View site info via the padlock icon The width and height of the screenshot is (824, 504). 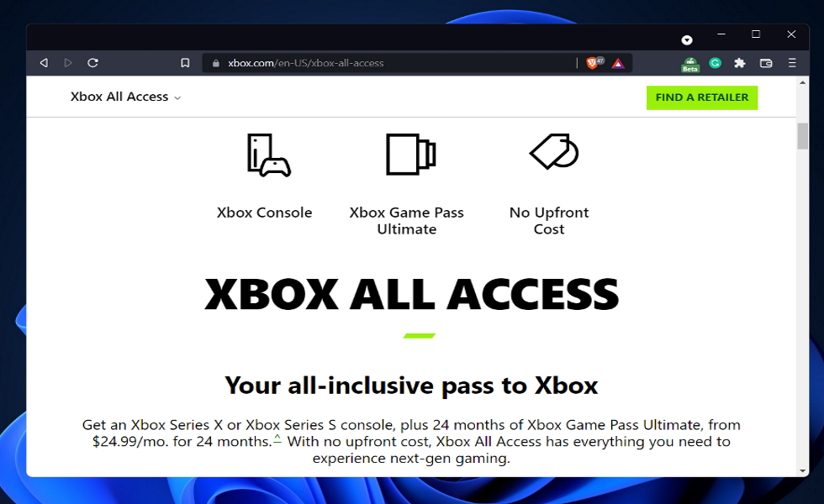(215, 64)
